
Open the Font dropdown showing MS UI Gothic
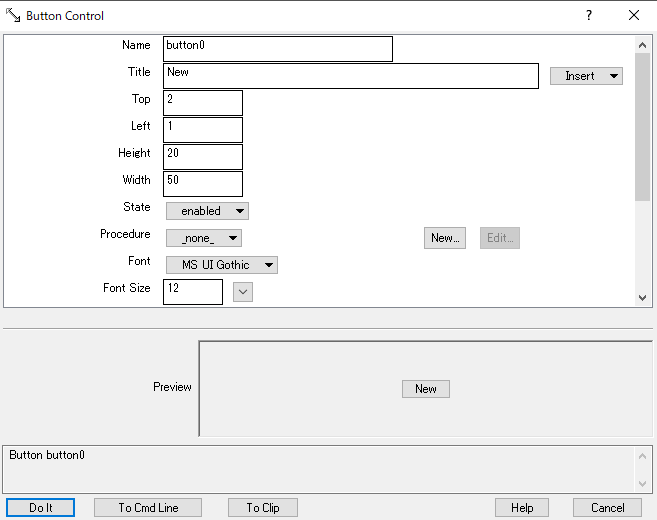pyautogui.click(x=221, y=265)
